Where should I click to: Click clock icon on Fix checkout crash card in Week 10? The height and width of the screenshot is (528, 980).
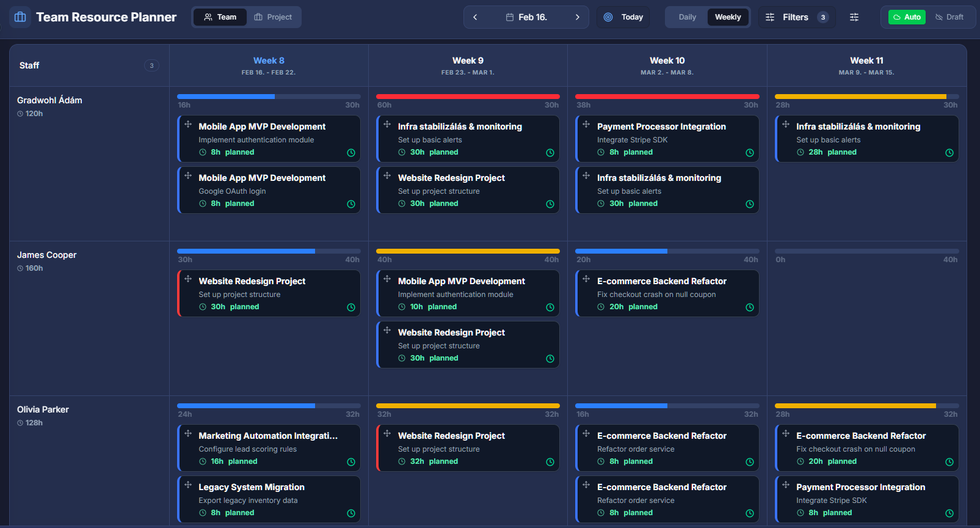[x=750, y=307]
